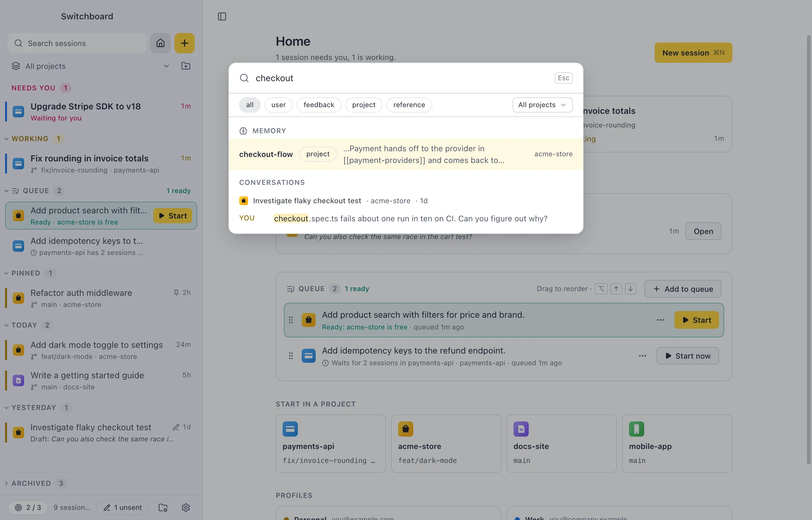Click Add to queue button
This screenshot has width=812, height=520.
click(683, 289)
